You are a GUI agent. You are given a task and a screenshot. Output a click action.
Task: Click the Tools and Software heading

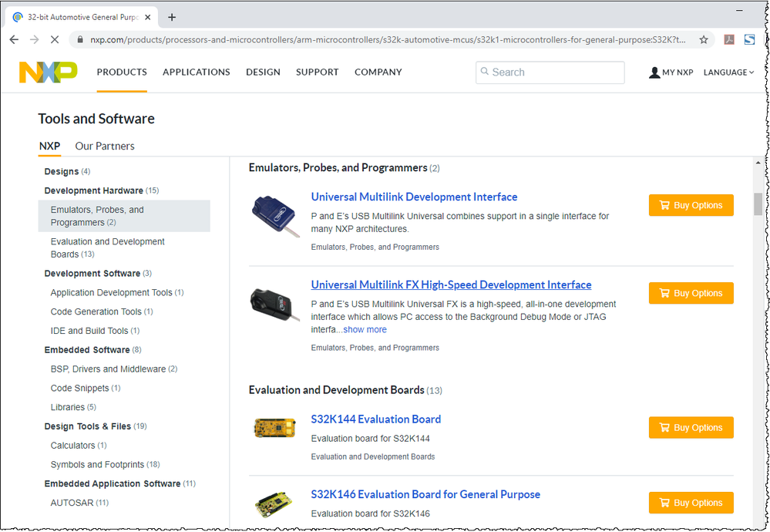click(96, 119)
